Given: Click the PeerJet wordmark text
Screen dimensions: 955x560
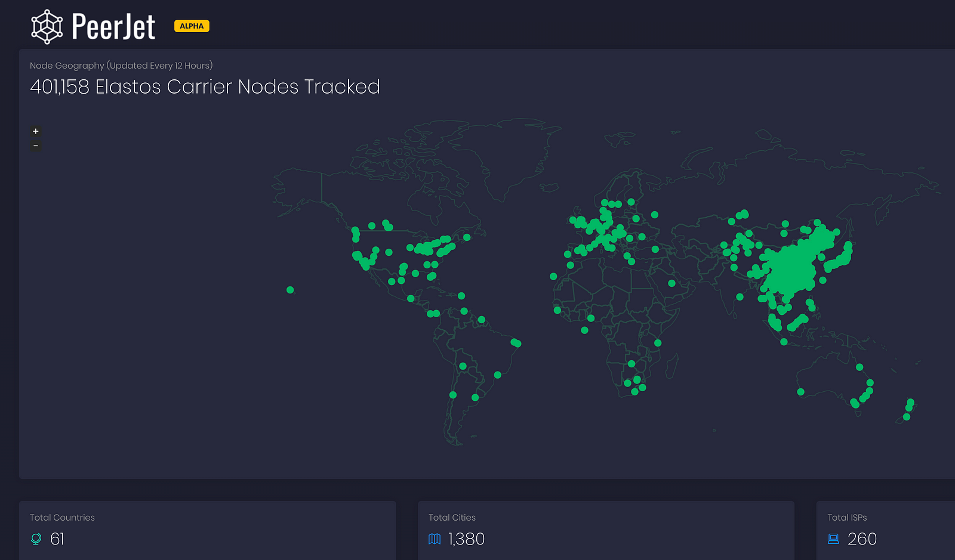Looking at the screenshot, I should tap(113, 27).
